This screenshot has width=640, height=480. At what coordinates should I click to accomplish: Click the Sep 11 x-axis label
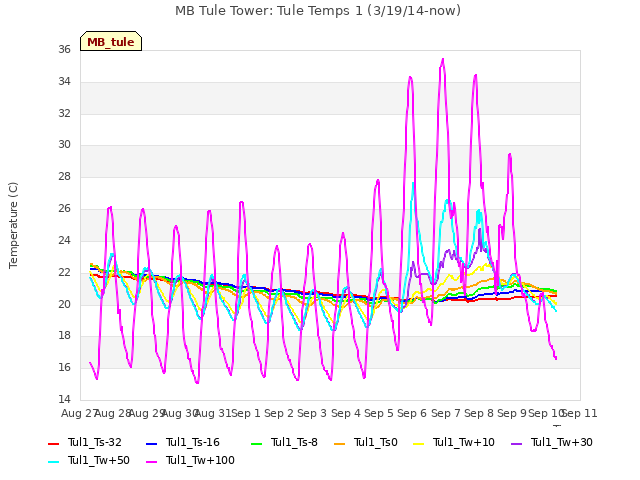(x=580, y=413)
